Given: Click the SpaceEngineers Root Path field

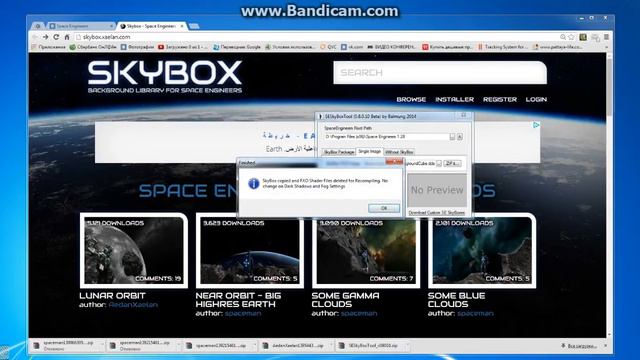Looking at the screenshot, I should pos(386,137).
